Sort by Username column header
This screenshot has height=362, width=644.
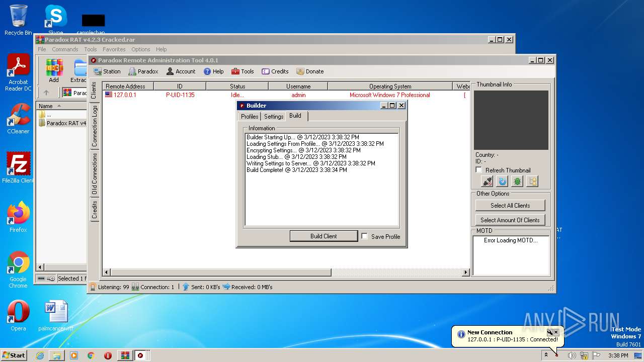[298, 86]
